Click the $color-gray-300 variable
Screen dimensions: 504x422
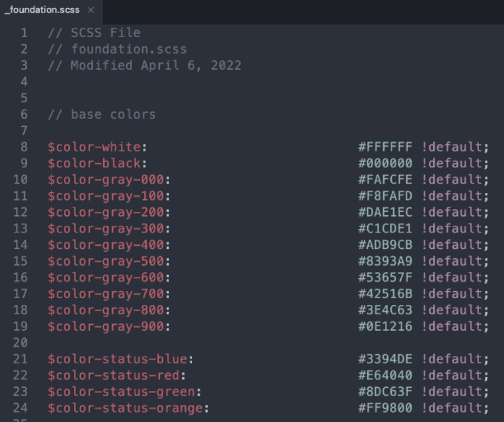tap(106, 229)
